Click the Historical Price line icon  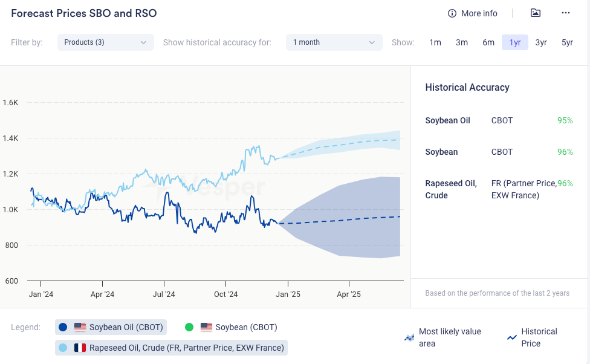tap(512, 338)
